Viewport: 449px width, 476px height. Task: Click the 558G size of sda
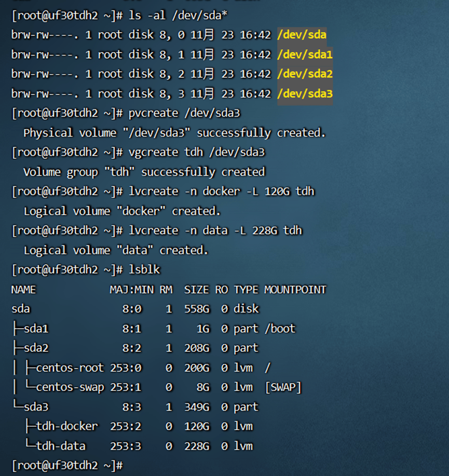click(197, 309)
